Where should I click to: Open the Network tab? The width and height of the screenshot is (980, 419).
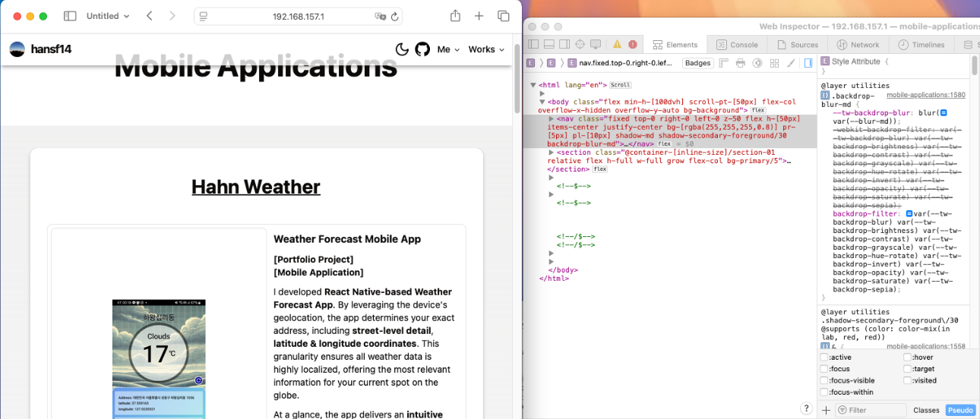coord(858,45)
